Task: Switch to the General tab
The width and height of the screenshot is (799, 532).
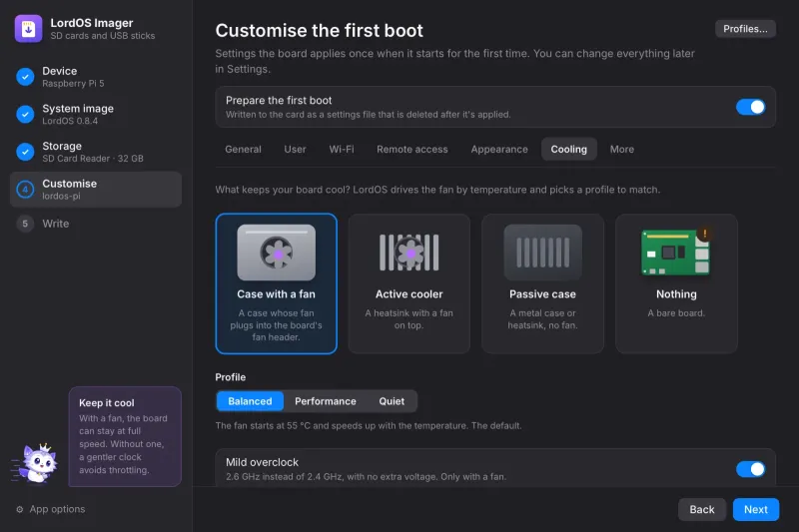Action: pos(243,149)
